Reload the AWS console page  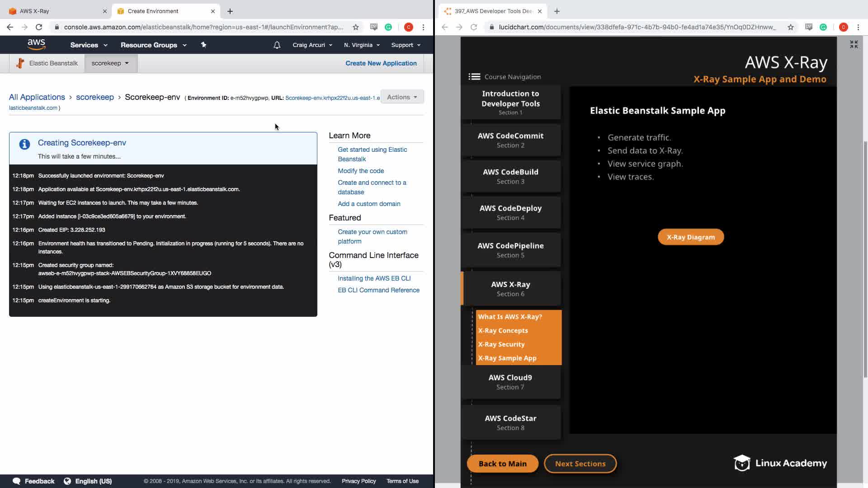tap(39, 27)
